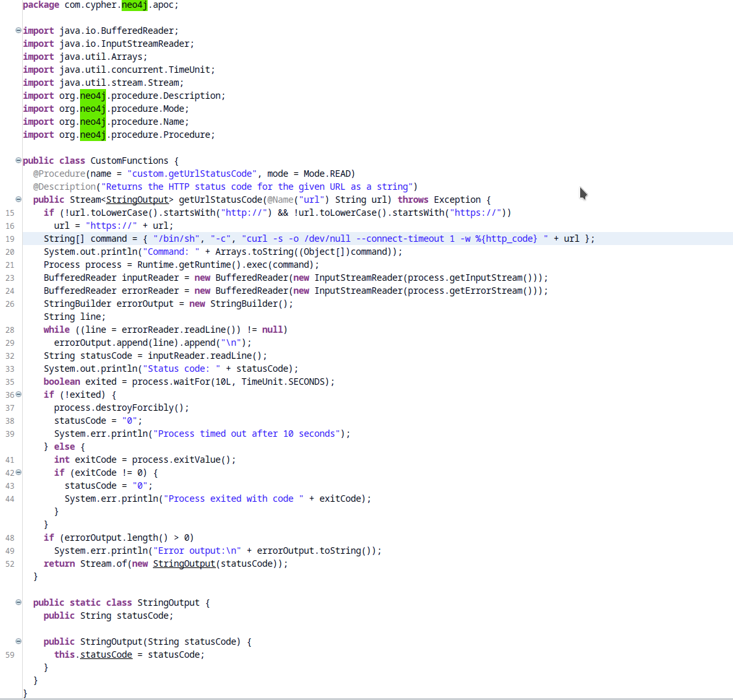Collapse the getUrlStatusCode method fold marker
Screen dimensions: 733x700
(x=18, y=200)
